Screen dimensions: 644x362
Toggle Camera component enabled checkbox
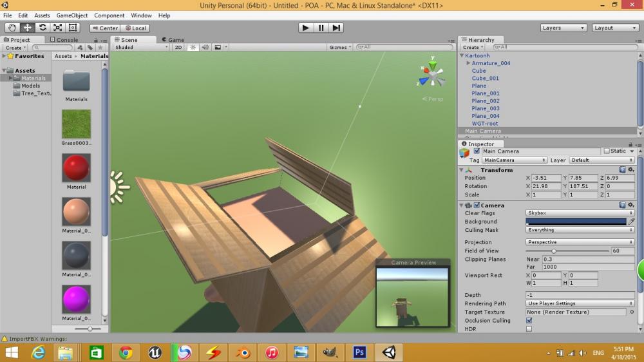coord(477,205)
